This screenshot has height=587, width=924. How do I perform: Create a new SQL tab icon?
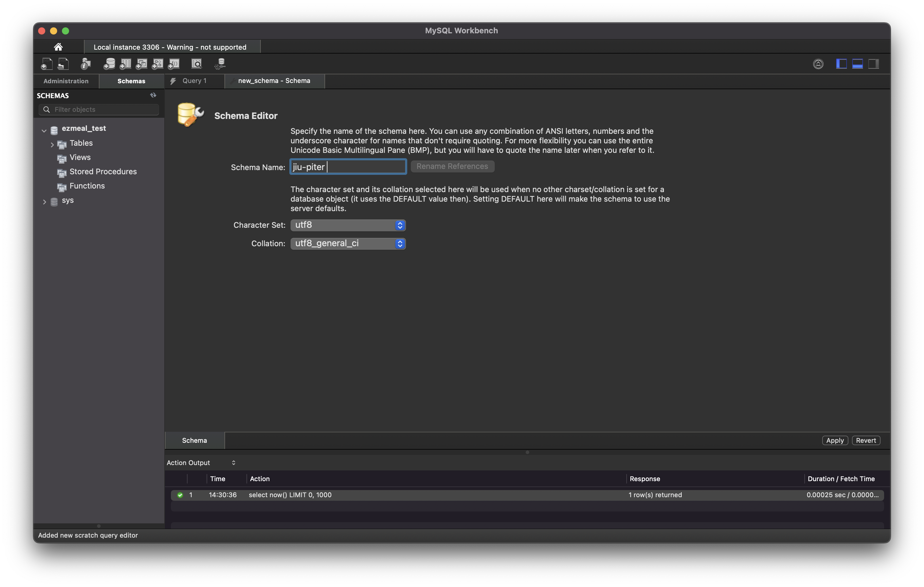click(x=46, y=64)
